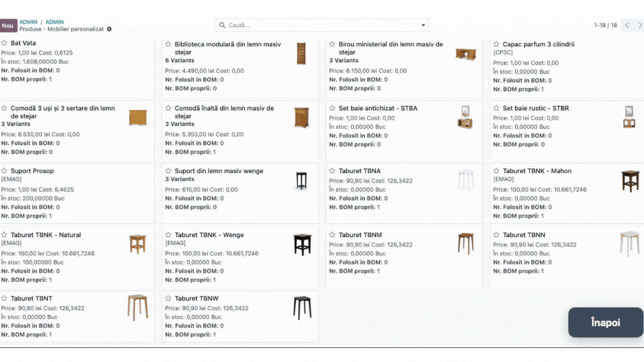Go to the next page arrow
Image resolution: width=644 pixels, height=362 pixels.
(x=640, y=25)
